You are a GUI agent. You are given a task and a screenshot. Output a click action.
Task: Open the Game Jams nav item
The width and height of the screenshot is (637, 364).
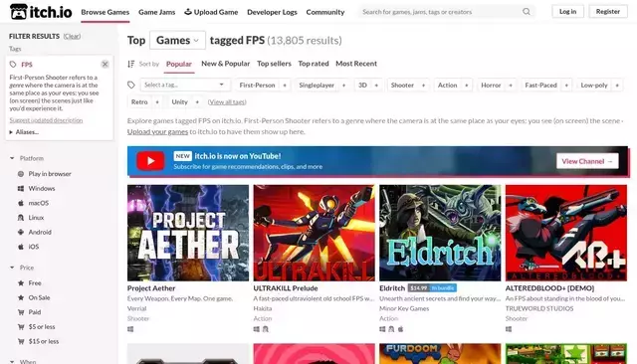pyautogui.click(x=157, y=12)
